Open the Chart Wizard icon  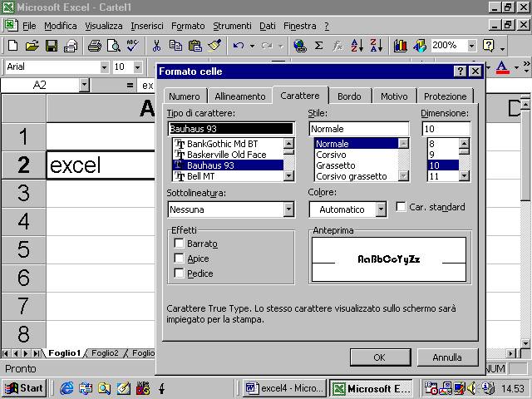[x=401, y=46]
